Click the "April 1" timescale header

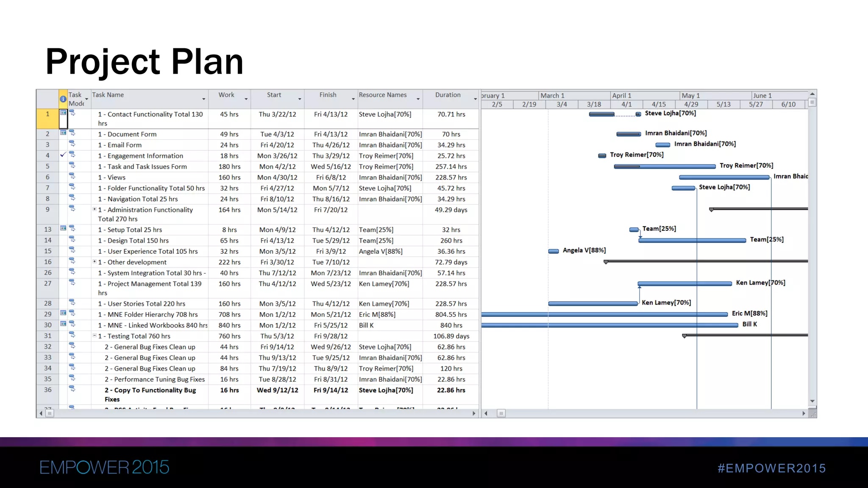[645, 96]
